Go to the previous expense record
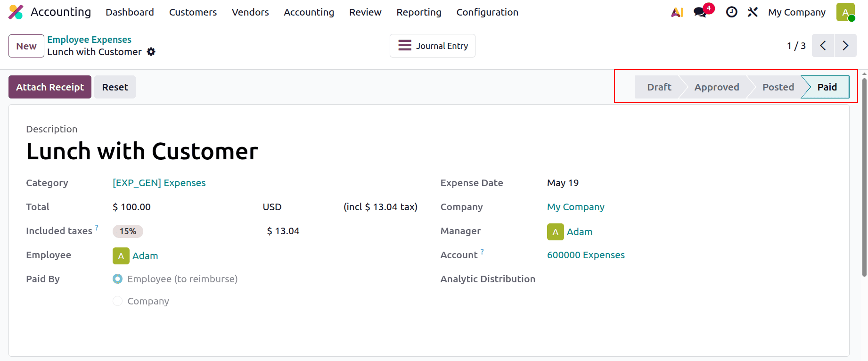Viewport: 868px width, 361px height. (823, 46)
